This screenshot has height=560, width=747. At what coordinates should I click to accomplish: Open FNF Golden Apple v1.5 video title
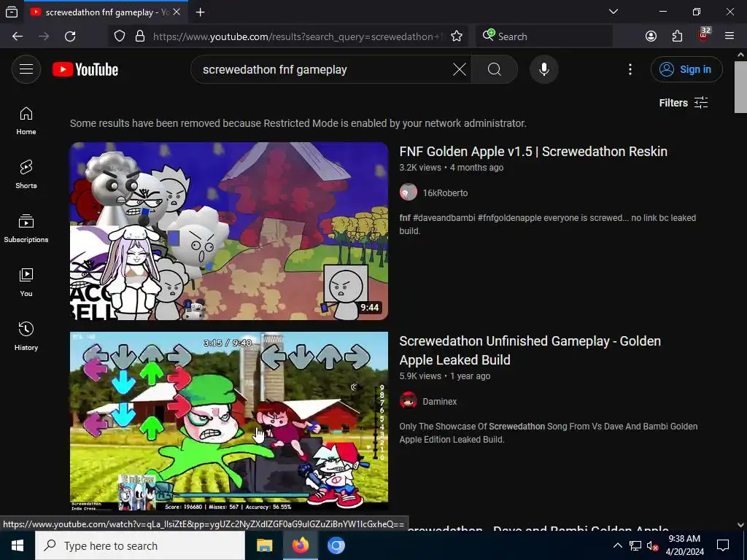point(533,152)
